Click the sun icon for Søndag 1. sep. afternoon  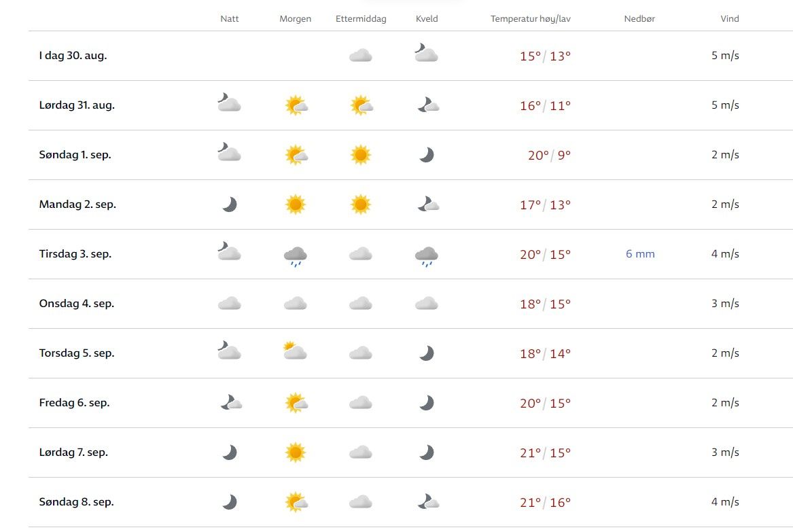coord(361,155)
